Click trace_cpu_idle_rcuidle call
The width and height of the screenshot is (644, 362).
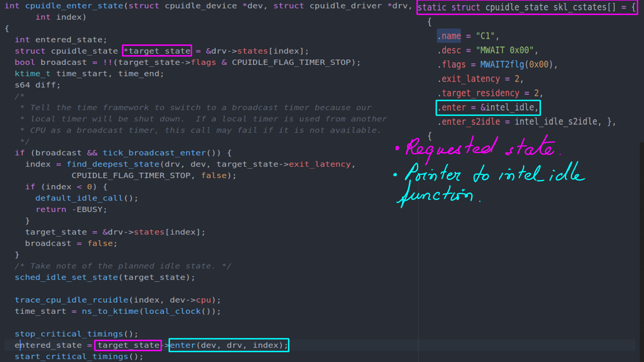(118, 300)
